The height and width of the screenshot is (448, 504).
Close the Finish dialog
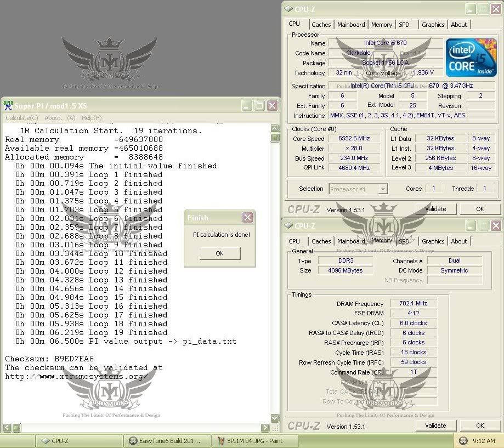(247, 218)
